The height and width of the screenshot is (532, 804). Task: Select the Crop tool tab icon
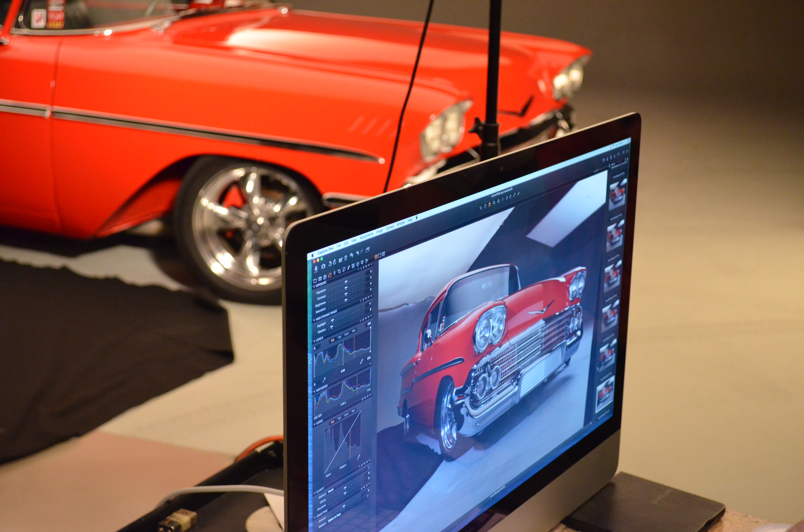coord(339,271)
